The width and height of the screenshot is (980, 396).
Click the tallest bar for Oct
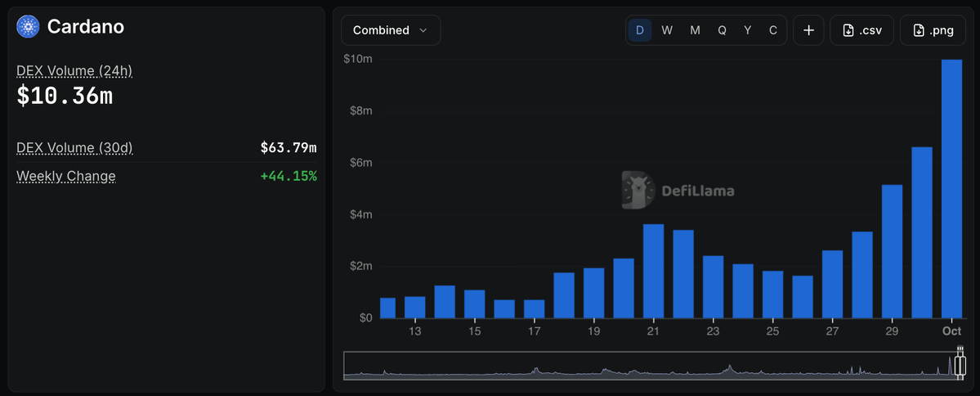click(952, 189)
